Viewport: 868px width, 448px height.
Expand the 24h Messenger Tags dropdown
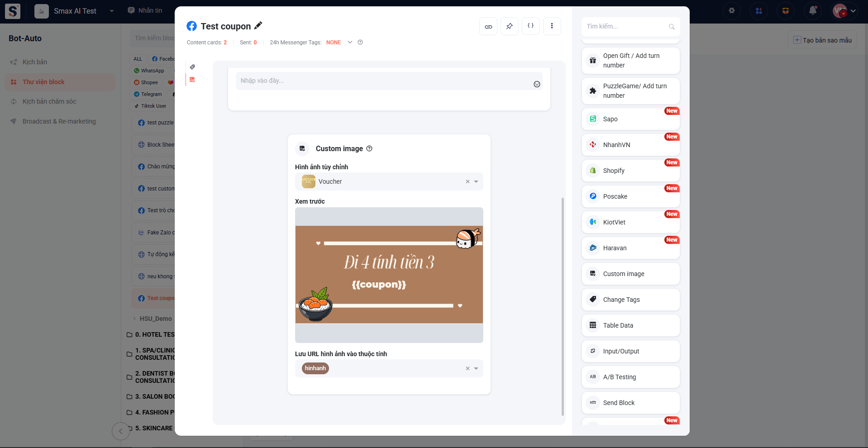click(350, 43)
